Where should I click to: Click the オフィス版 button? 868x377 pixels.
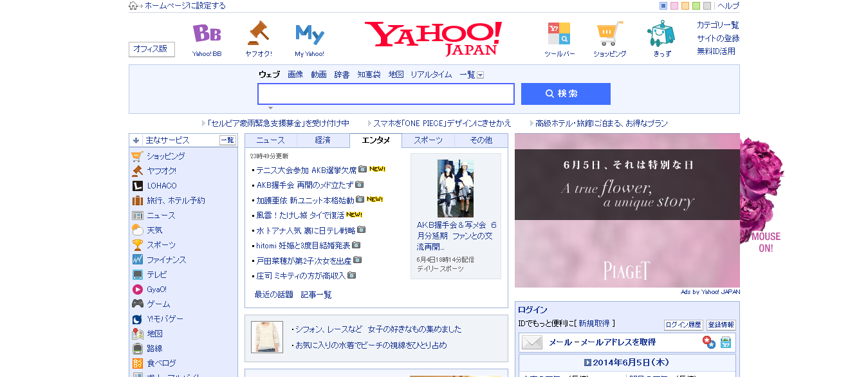(x=152, y=50)
